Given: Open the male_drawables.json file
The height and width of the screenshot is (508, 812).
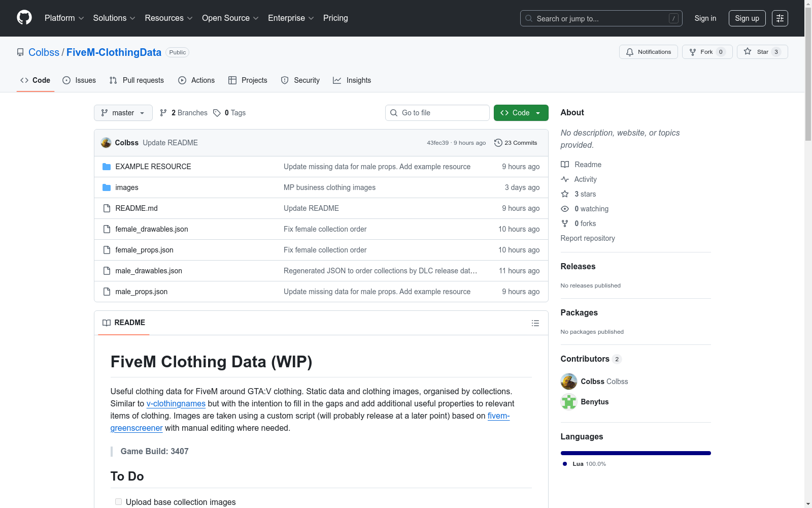Looking at the screenshot, I should pyautogui.click(x=149, y=271).
